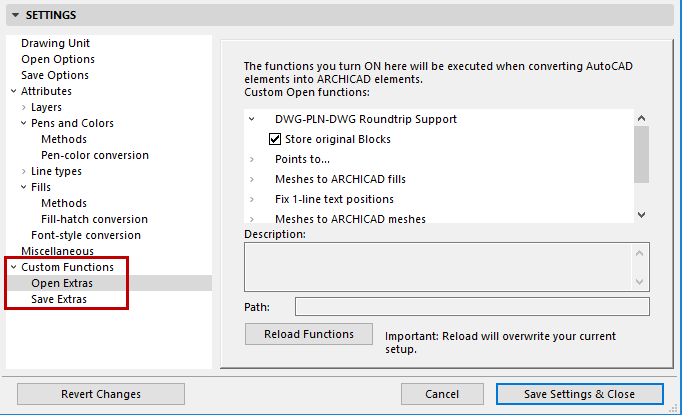This screenshot has height=415, width=682.
Task: Open Save Extras under Custom Functions
Action: click(x=59, y=299)
